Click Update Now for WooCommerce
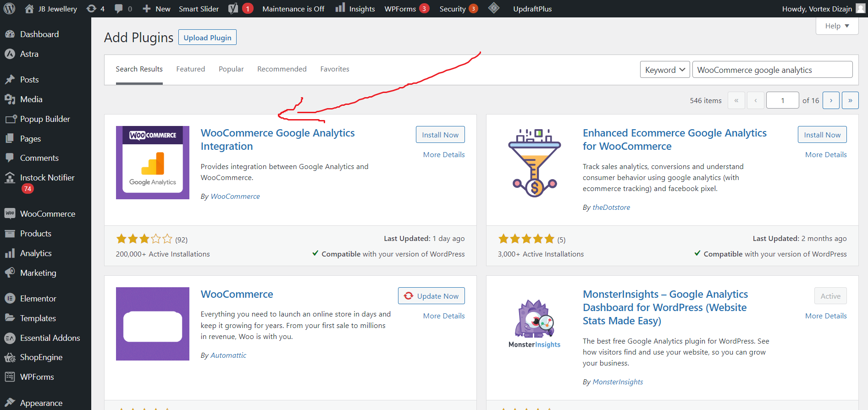The height and width of the screenshot is (410, 868). pyautogui.click(x=431, y=296)
